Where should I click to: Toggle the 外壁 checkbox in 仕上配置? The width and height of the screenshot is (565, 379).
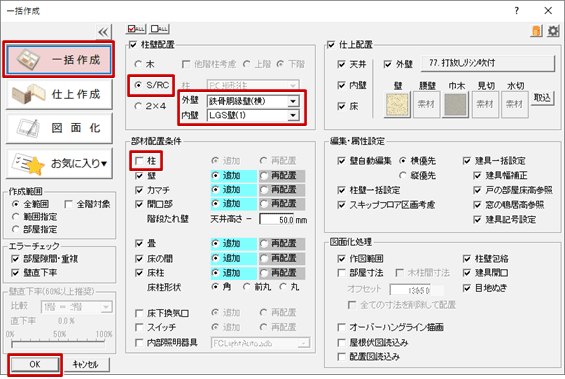point(388,64)
